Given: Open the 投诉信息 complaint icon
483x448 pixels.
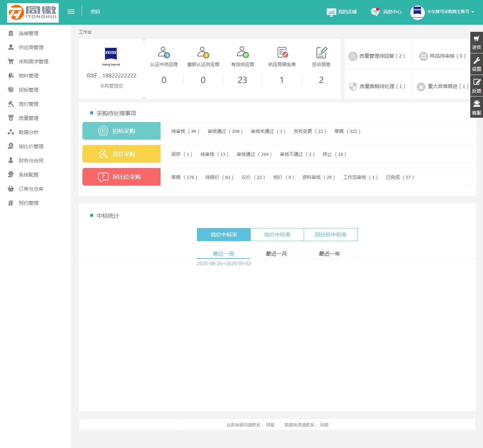Looking at the screenshot, I should pos(321,52).
